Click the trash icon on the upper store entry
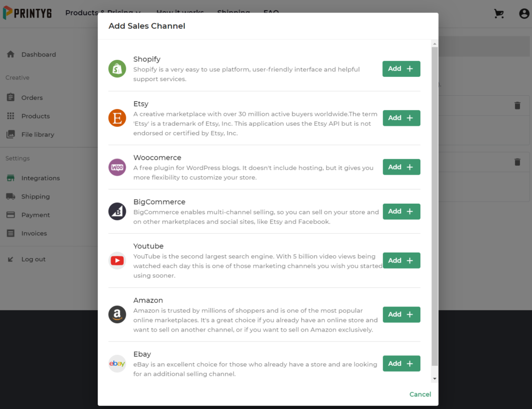Screen dimensions: 532x409 517,105
